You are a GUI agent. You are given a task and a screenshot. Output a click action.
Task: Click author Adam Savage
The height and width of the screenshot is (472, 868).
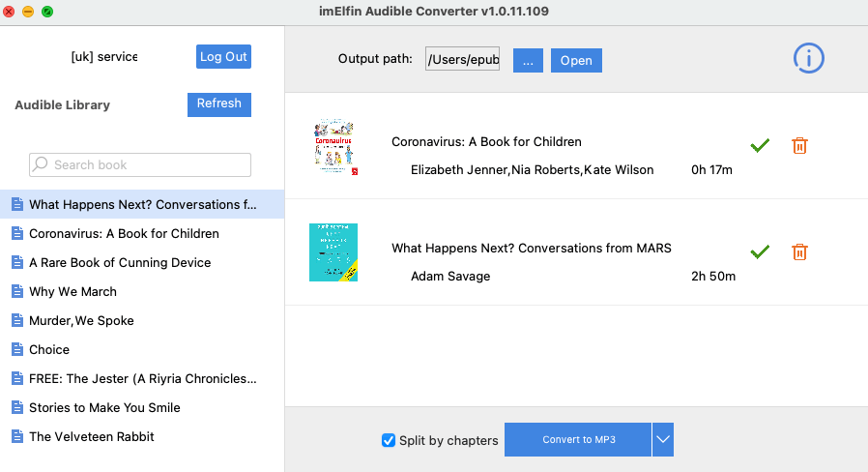coord(450,276)
